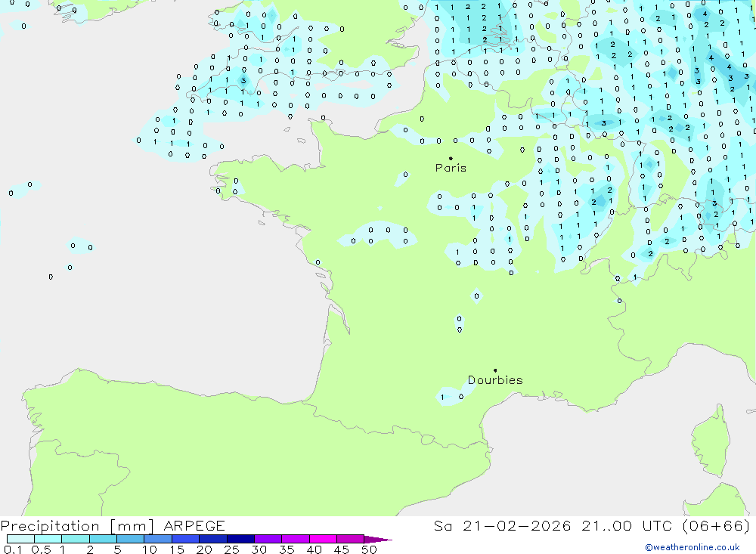
Task: Click the purple 30 mm legend swatch
Action: pyautogui.click(x=268, y=539)
